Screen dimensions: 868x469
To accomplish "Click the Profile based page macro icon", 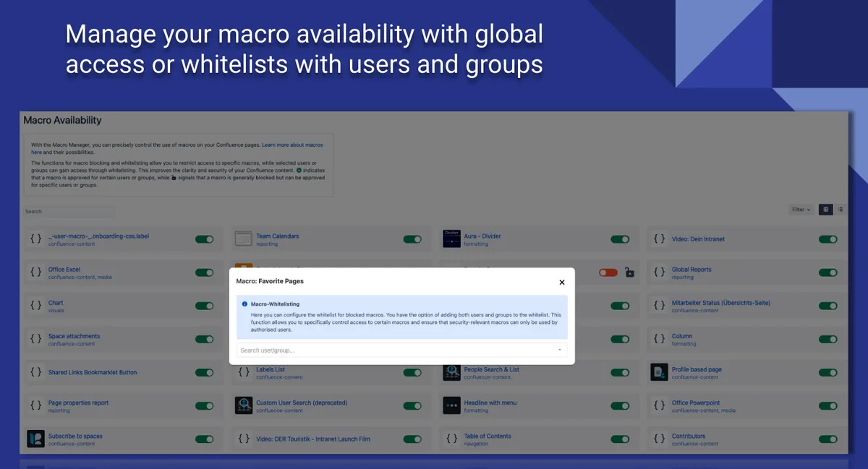I will click(660, 372).
